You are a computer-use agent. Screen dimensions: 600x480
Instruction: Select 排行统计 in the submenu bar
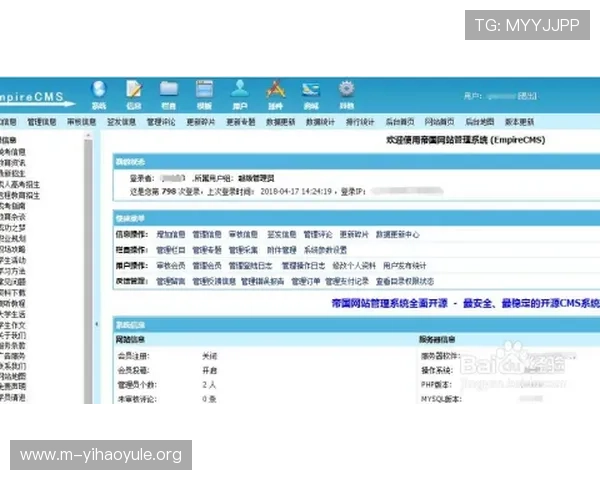pos(360,122)
